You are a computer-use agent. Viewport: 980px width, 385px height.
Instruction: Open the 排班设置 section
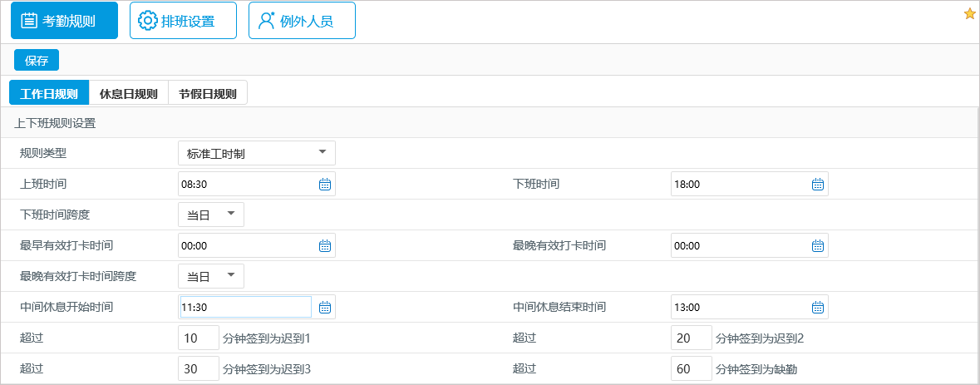click(x=183, y=21)
